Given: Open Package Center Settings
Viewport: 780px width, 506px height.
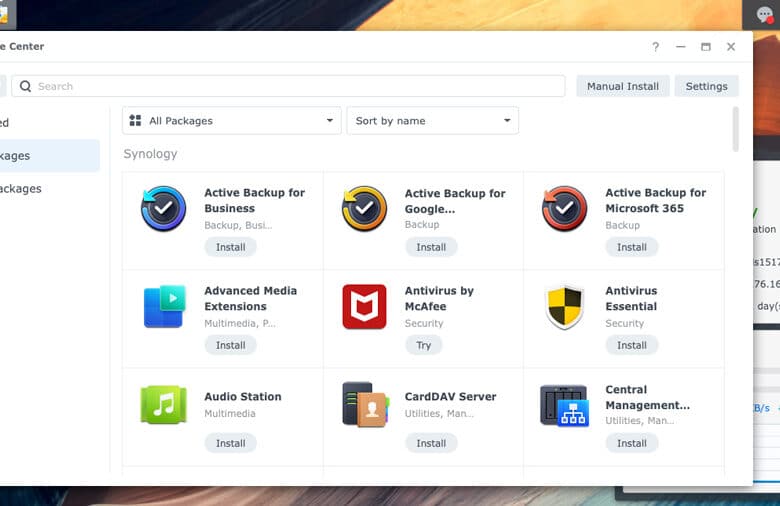Looking at the screenshot, I should click(706, 86).
